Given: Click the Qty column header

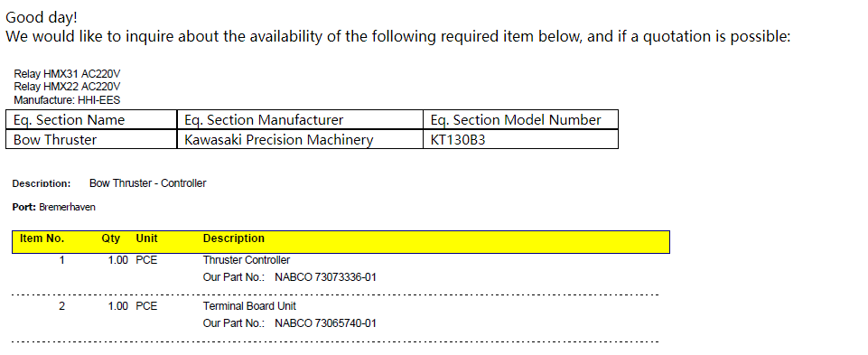Looking at the screenshot, I should [111, 238].
